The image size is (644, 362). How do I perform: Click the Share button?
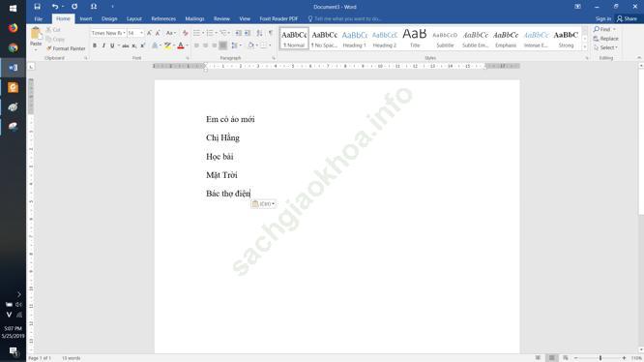tap(627, 19)
